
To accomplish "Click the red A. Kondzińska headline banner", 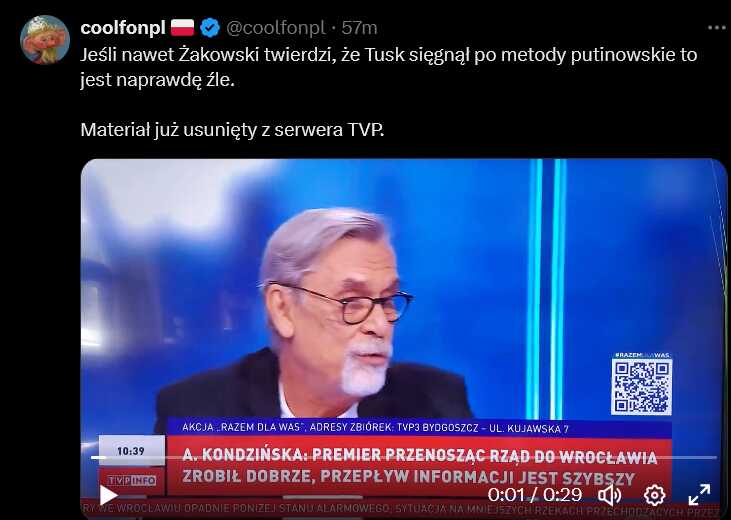I will pos(420,466).
